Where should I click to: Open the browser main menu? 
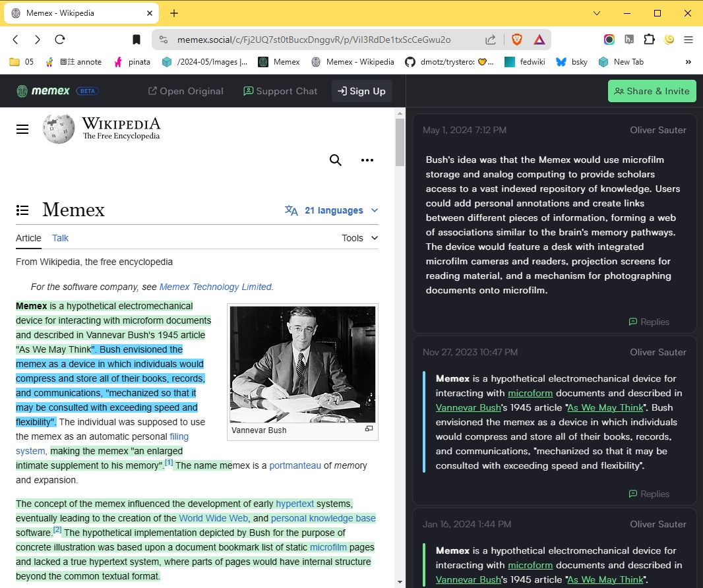[688, 40]
